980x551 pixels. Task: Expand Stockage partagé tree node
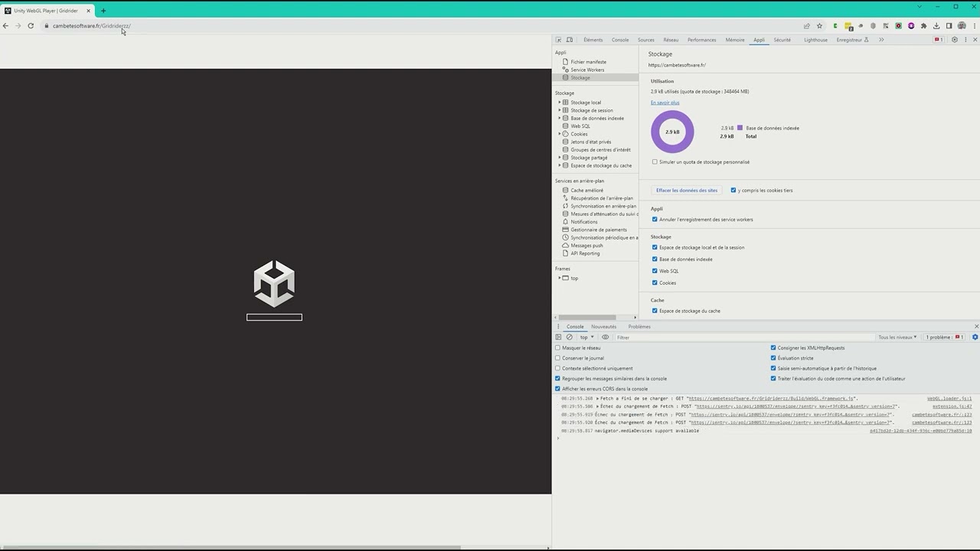click(560, 158)
